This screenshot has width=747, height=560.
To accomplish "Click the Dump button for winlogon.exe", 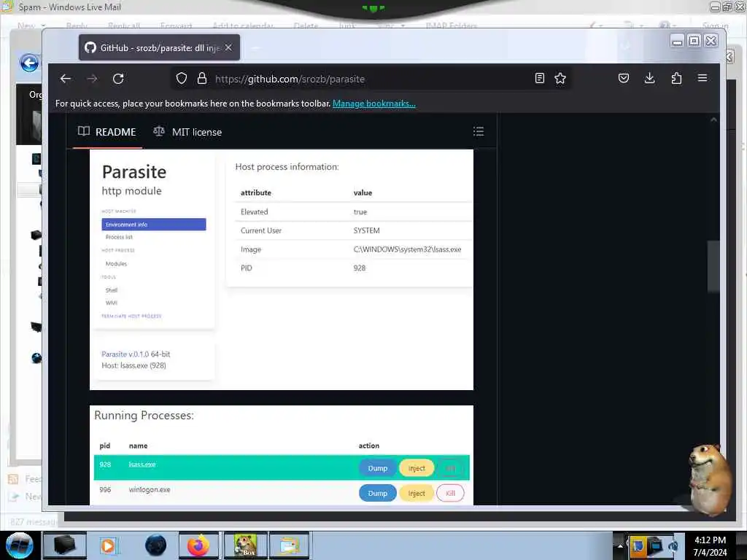I will (378, 494).
